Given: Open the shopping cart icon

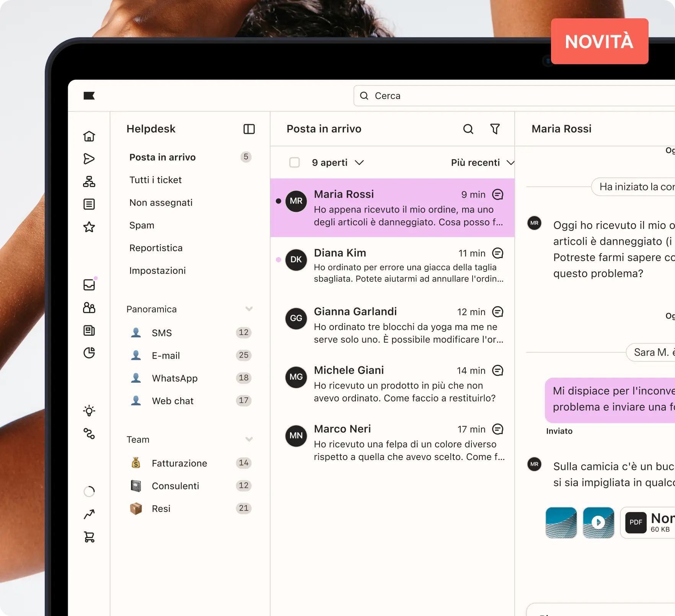Looking at the screenshot, I should click(x=89, y=537).
